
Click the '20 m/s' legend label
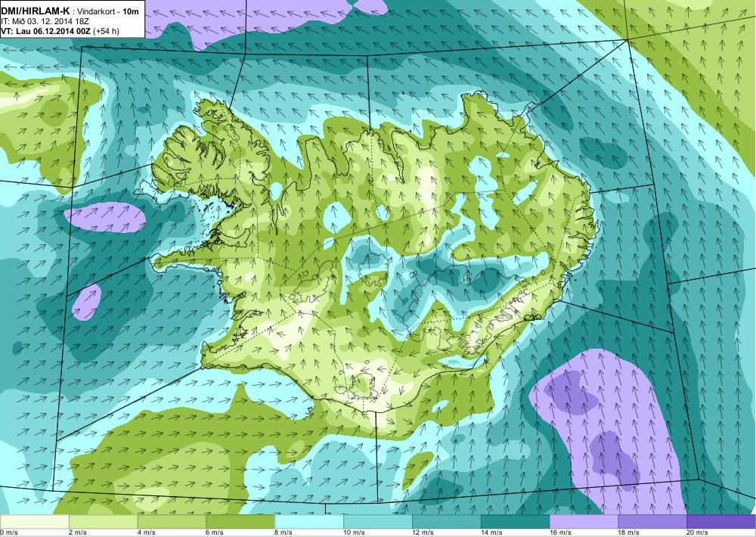[698, 532]
